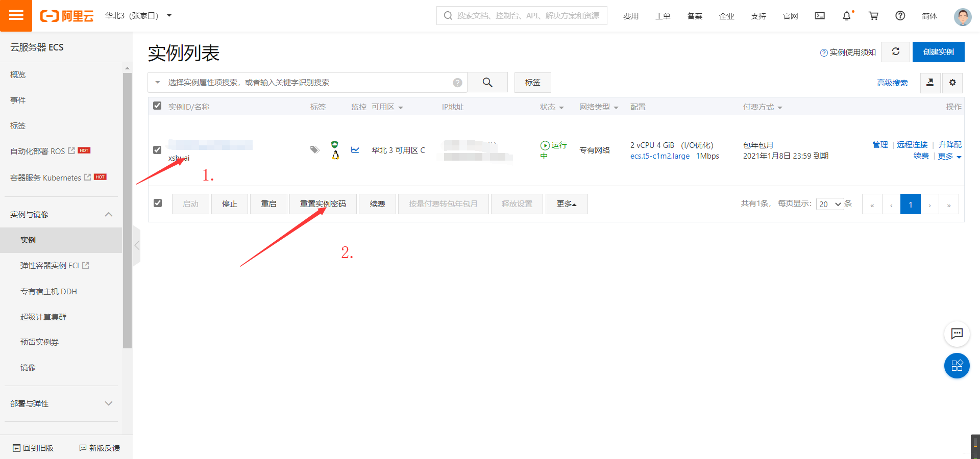Select 镜像 in the left sidebar
Image resolution: width=980 pixels, height=459 pixels.
(28, 367)
